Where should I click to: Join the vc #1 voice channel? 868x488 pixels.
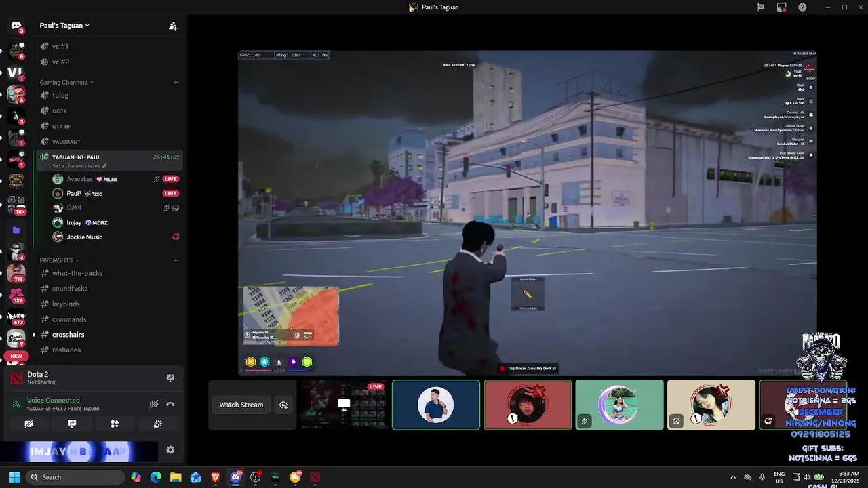coord(108,46)
